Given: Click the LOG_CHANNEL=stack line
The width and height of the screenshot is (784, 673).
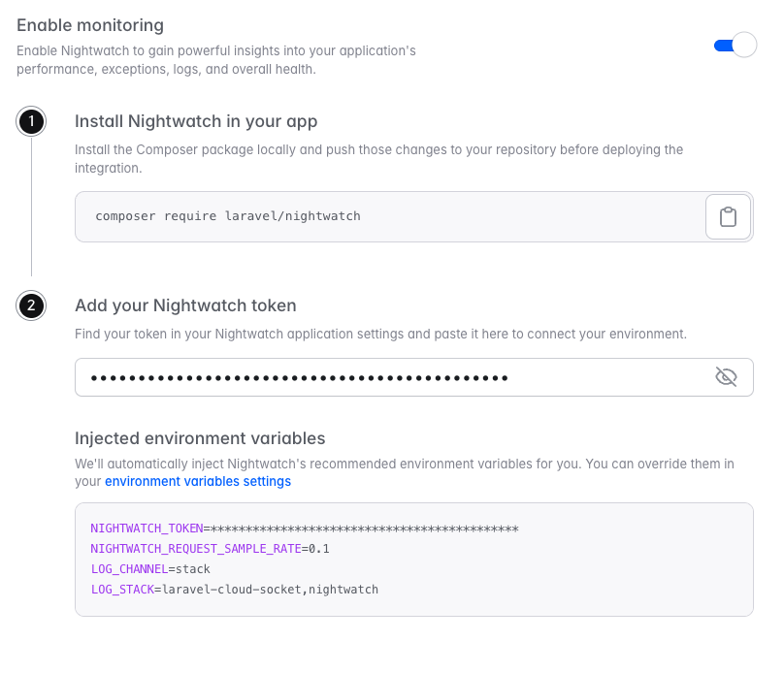Looking at the screenshot, I should (x=150, y=569).
